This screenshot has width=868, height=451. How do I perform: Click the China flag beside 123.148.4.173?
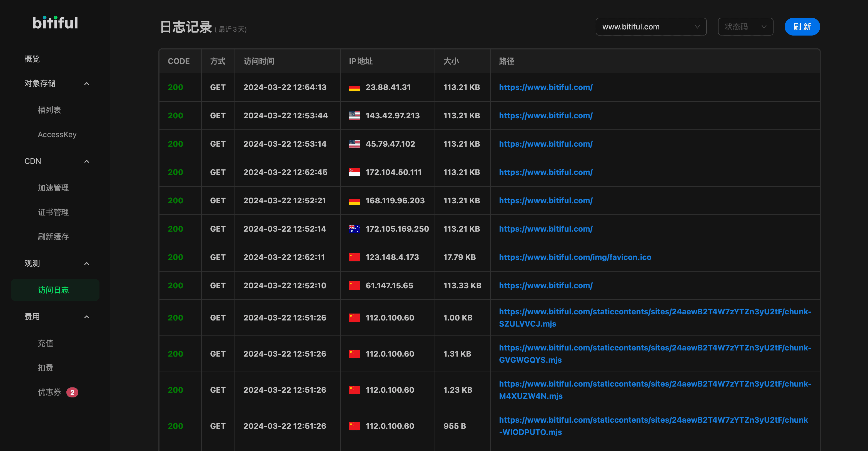pyautogui.click(x=354, y=257)
